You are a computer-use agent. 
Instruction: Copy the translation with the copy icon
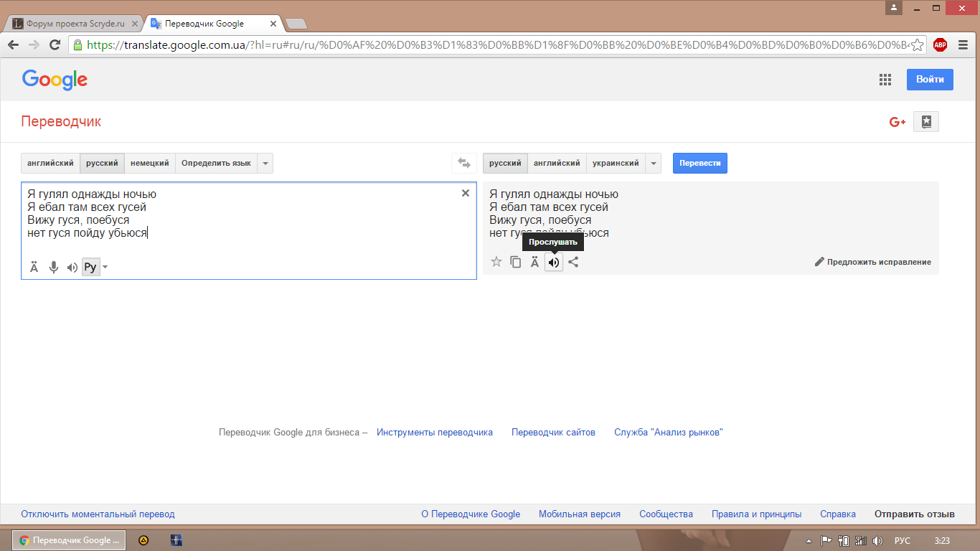(x=515, y=262)
